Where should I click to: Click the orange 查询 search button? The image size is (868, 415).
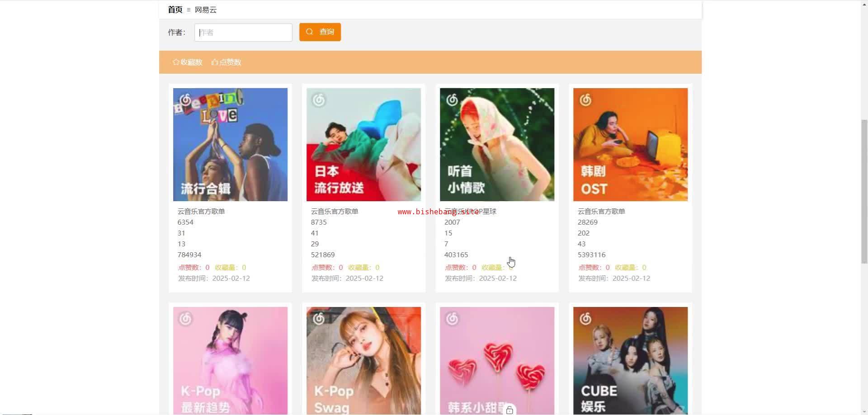[320, 32]
